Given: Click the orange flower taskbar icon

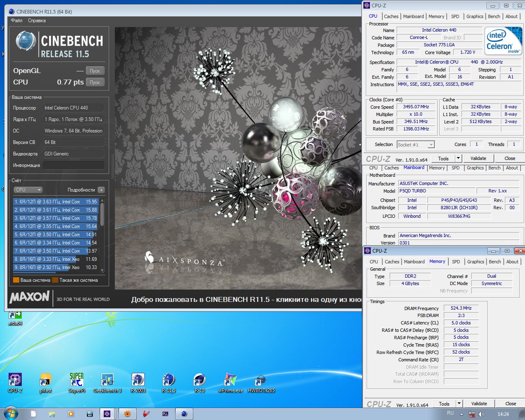Looking at the screenshot, I should point(127,414).
